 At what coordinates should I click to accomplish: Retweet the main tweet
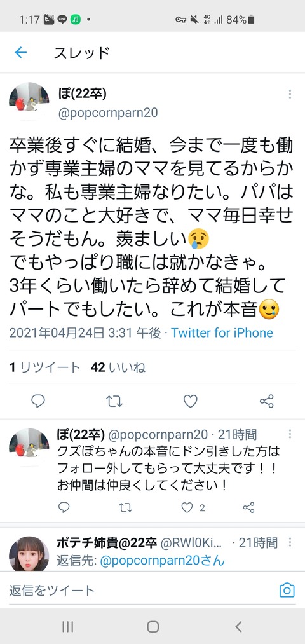[x=114, y=401]
